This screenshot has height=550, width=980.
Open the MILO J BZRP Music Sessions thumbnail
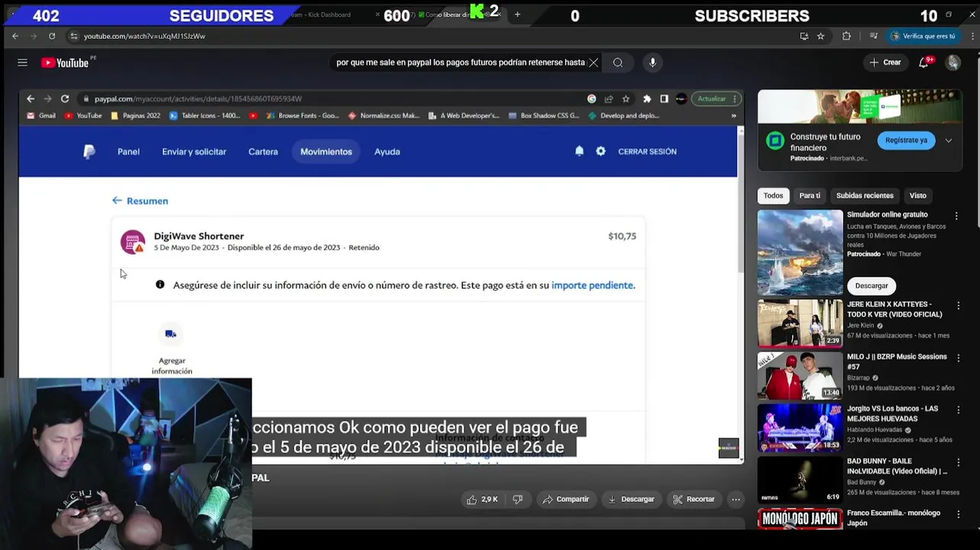800,375
